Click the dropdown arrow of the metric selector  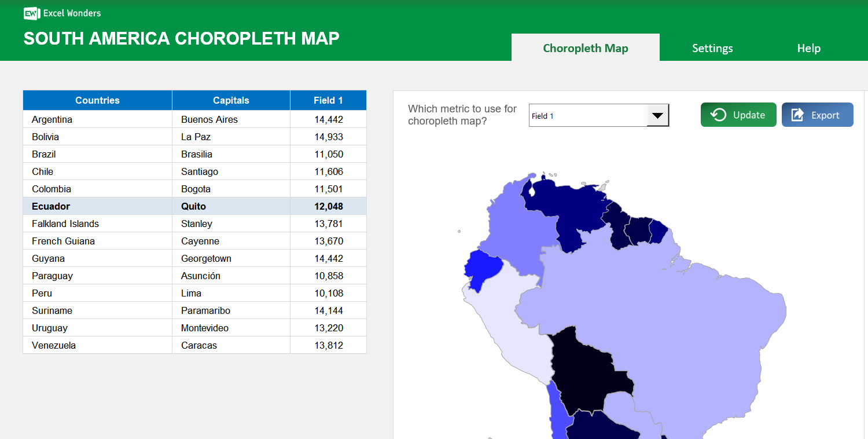pyautogui.click(x=658, y=115)
